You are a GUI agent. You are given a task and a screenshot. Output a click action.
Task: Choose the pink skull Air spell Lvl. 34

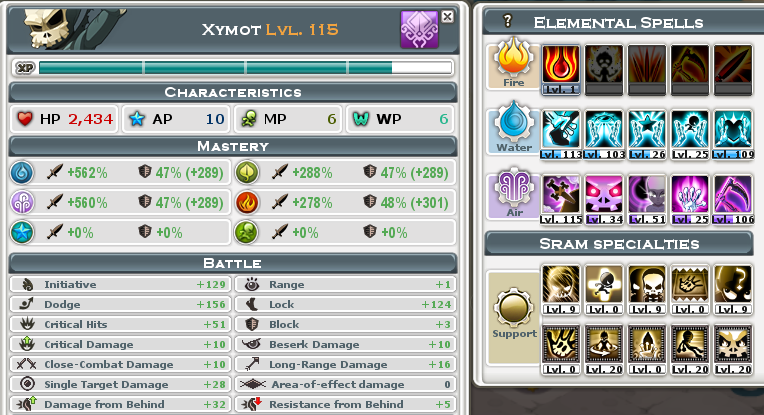604,200
